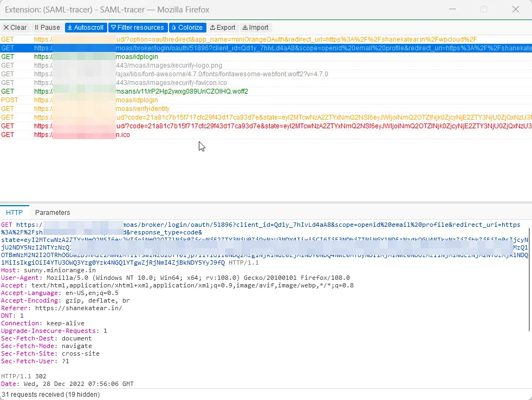Turn off request Colorize
This screenshot has width=532, height=400.
(x=187, y=27)
